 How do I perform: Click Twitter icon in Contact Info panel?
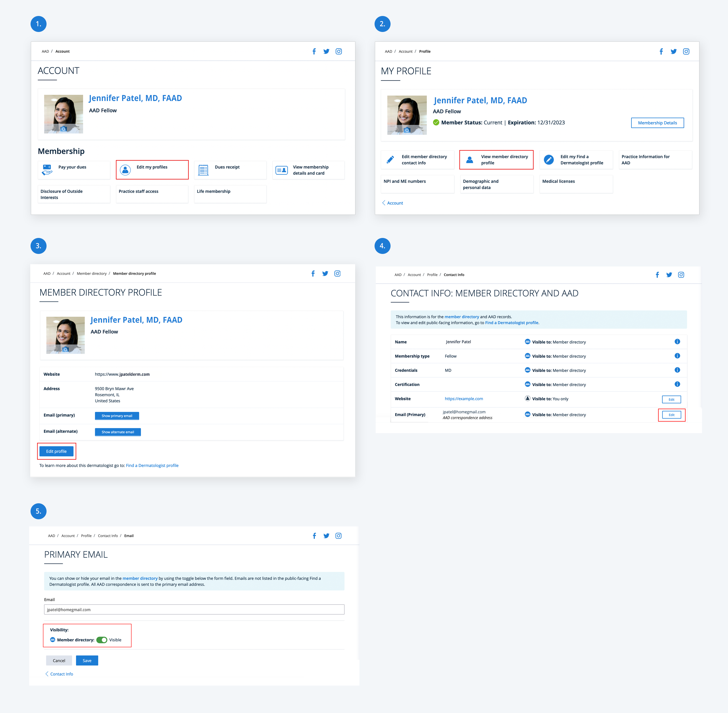click(x=669, y=275)
